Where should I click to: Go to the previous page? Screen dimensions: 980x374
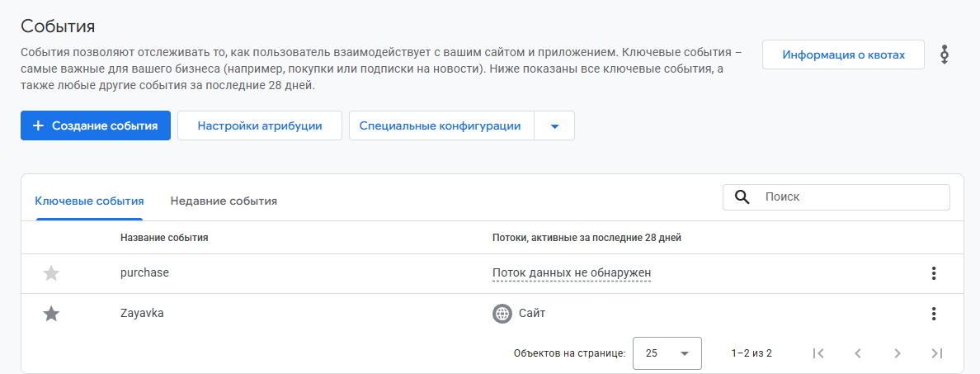click(x=858, y=353)
